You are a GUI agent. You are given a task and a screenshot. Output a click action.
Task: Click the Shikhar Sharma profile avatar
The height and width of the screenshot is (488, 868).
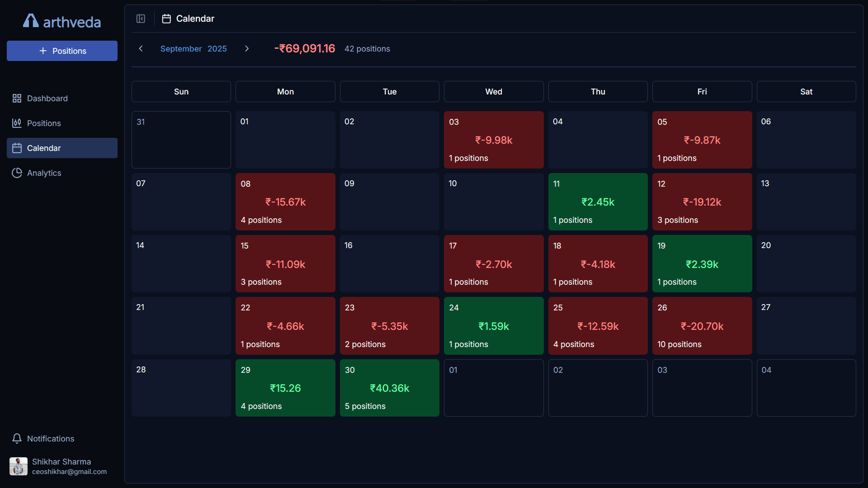(x=18, y=466)
